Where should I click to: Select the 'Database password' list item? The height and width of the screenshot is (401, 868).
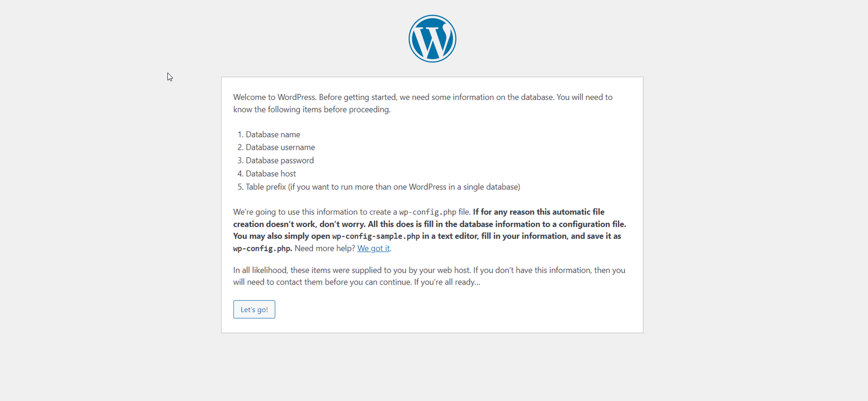[x=279, y=160]
